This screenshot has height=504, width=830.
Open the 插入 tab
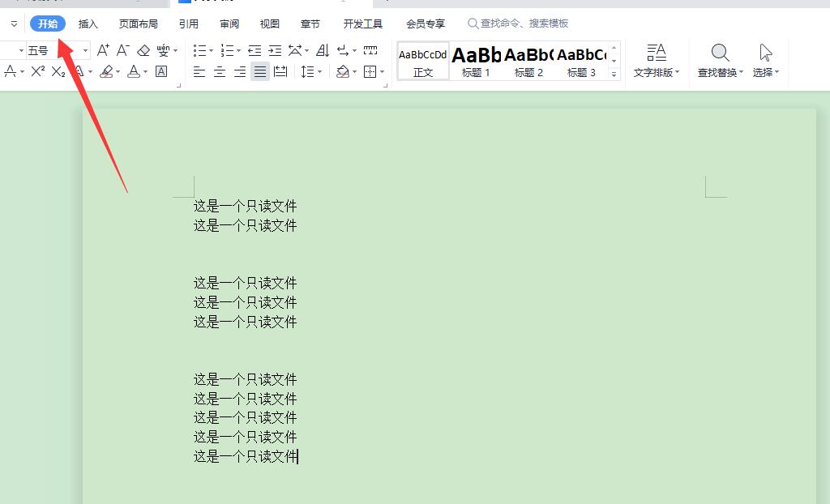(x=88, y=23)
